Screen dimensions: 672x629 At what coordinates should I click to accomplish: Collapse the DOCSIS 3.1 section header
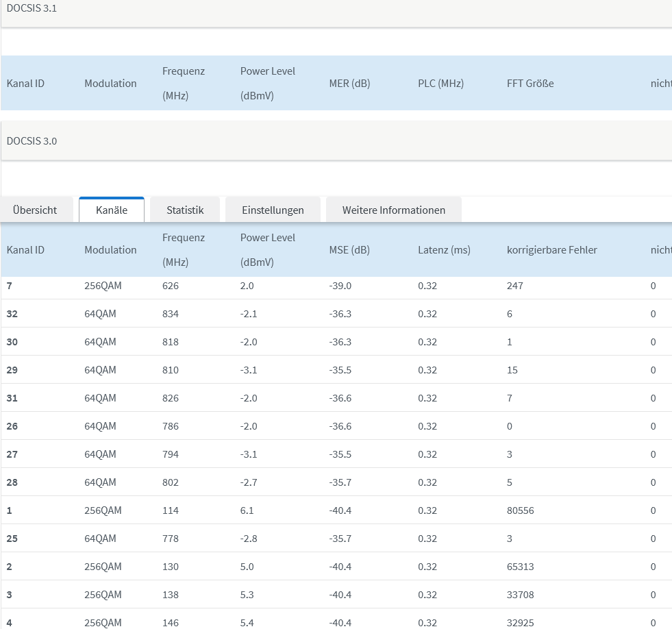pos(32,8)
